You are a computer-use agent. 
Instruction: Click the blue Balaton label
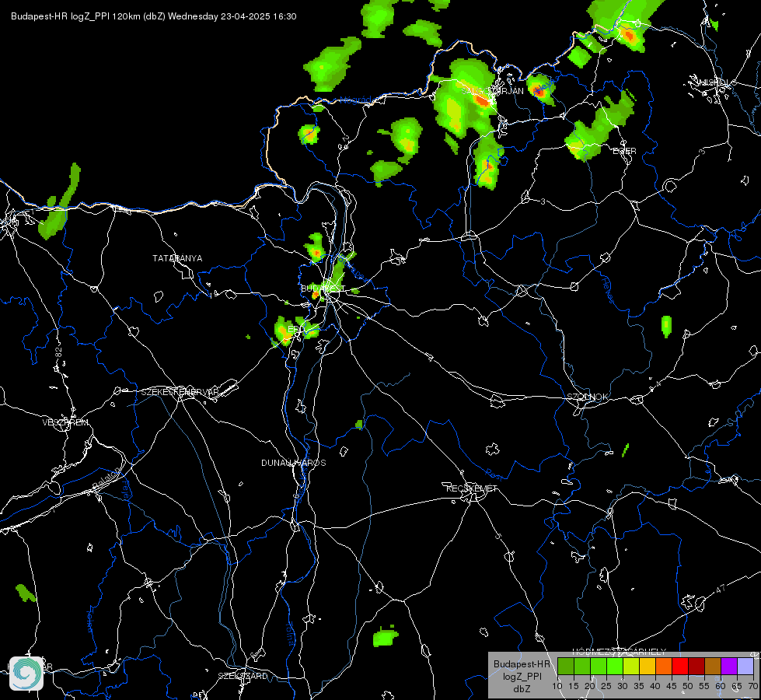[106, 478]
